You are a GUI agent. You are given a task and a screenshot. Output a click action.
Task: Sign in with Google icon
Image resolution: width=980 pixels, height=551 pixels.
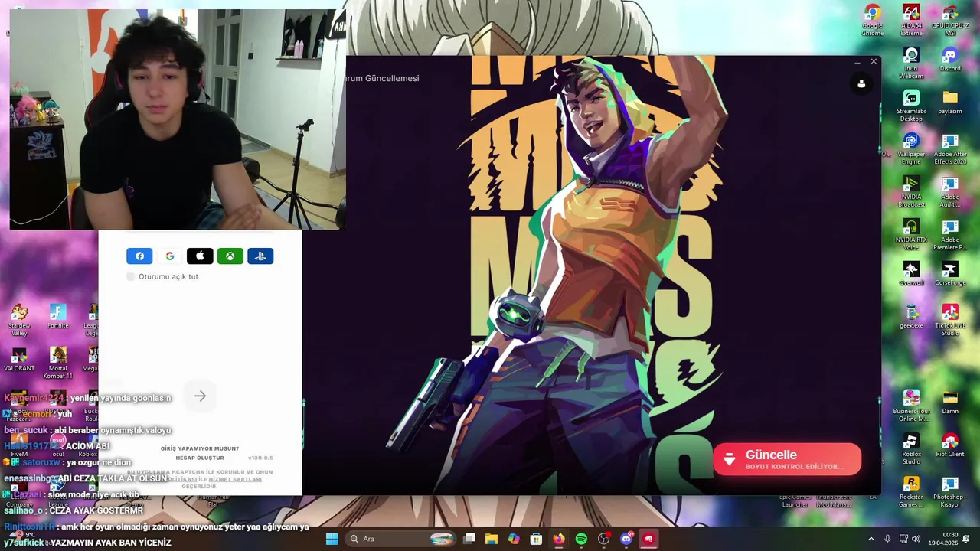170,256
